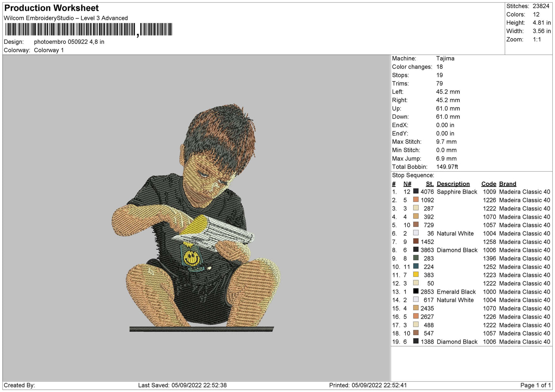
Task: Click the Total Bobbin value 149.97ft
Action: coord(447,167)
